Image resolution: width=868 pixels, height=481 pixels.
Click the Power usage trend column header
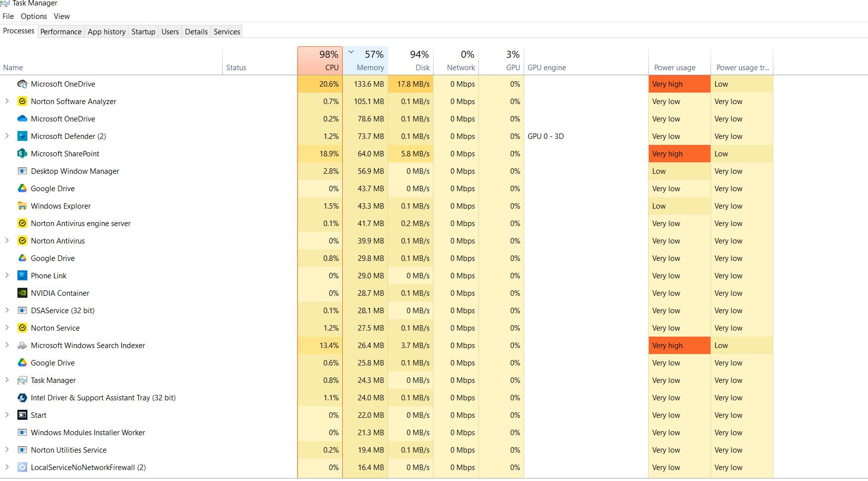point(742,61)
